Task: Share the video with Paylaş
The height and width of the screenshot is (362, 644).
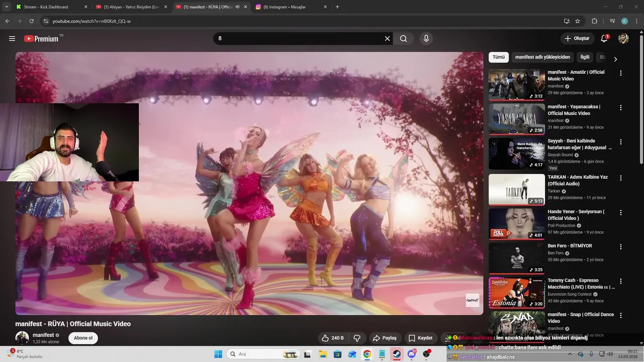Action: coord(384,338)
